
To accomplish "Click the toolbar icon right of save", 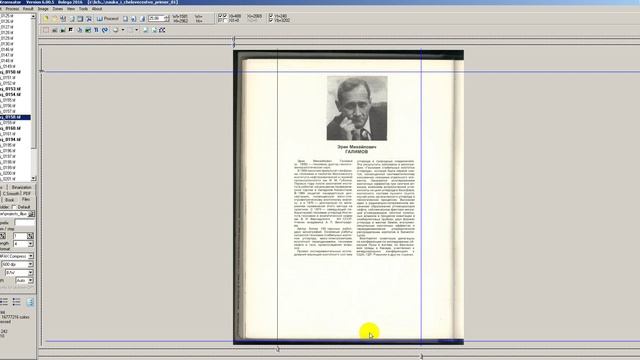I will [x=72, y=19].
